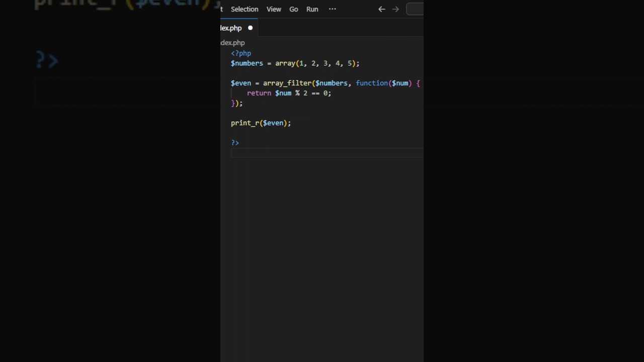
Task: Click the function keyword in the callback
Action: [372, 83]
